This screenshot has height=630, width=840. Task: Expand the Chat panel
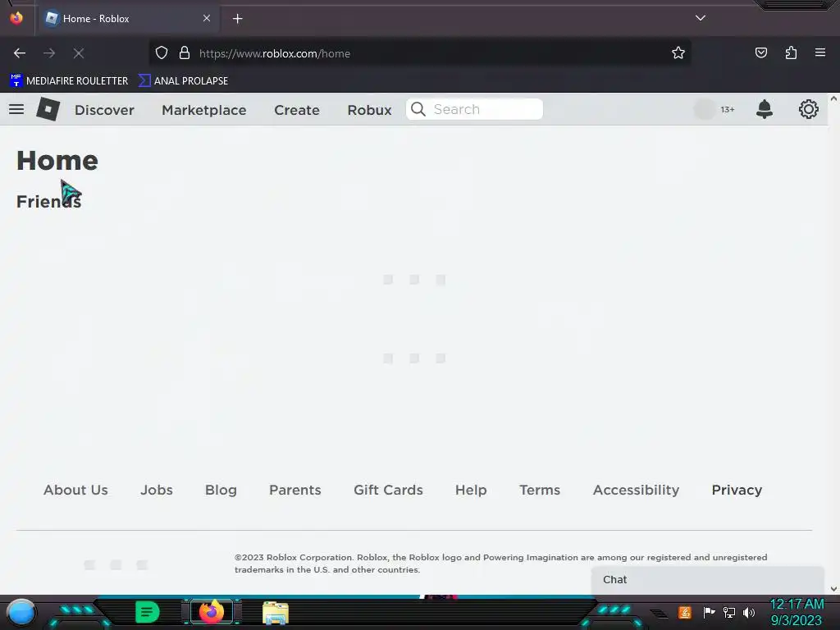coord(707,580)
